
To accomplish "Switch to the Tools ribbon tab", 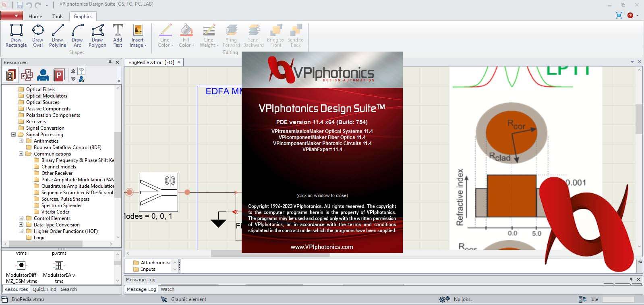I will click(x=58, y=17).
